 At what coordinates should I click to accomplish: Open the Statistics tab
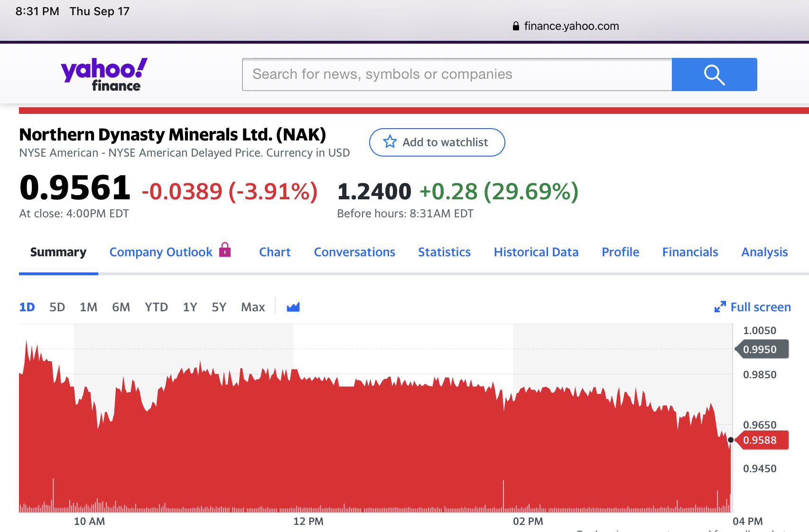(x=444, y=252)
